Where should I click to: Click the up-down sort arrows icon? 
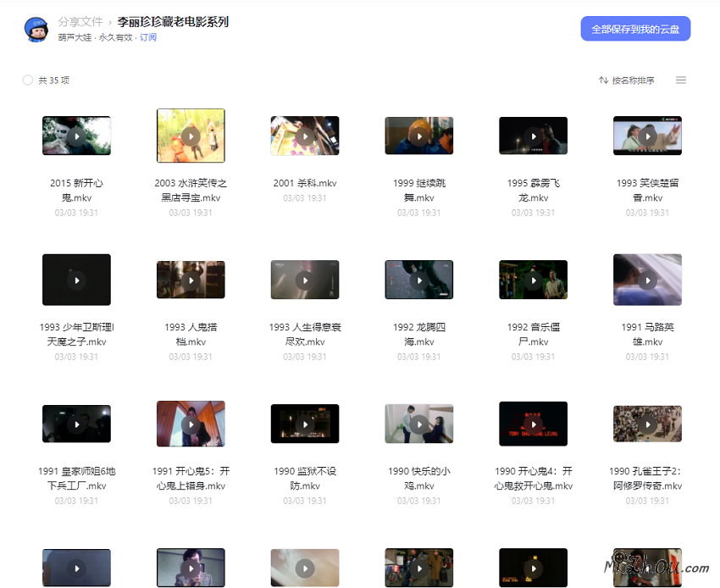pos(603,80)
